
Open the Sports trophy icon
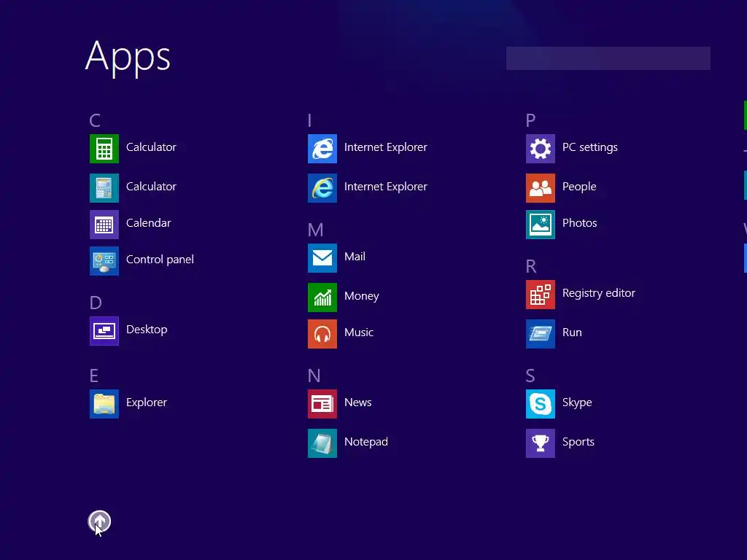pos(541,443)
